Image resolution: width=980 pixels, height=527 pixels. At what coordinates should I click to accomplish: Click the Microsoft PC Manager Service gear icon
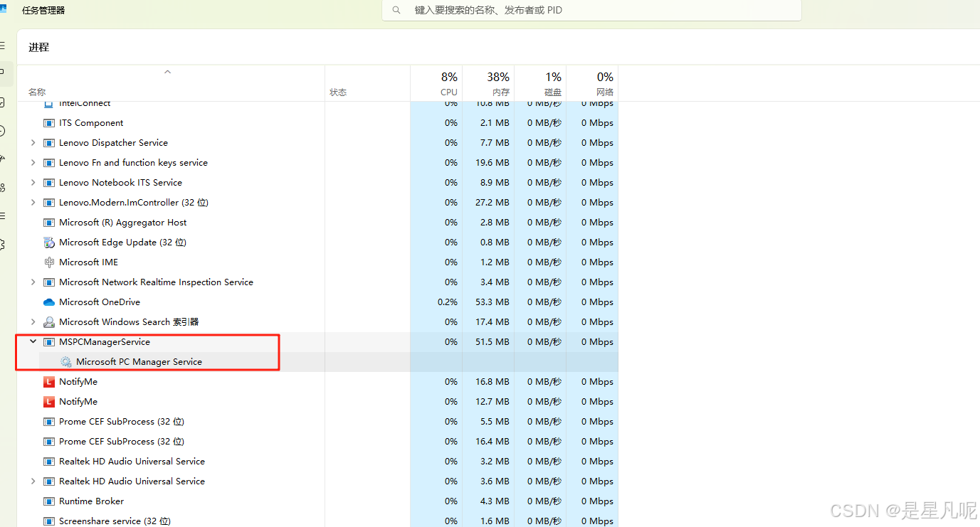click(66, 362)
